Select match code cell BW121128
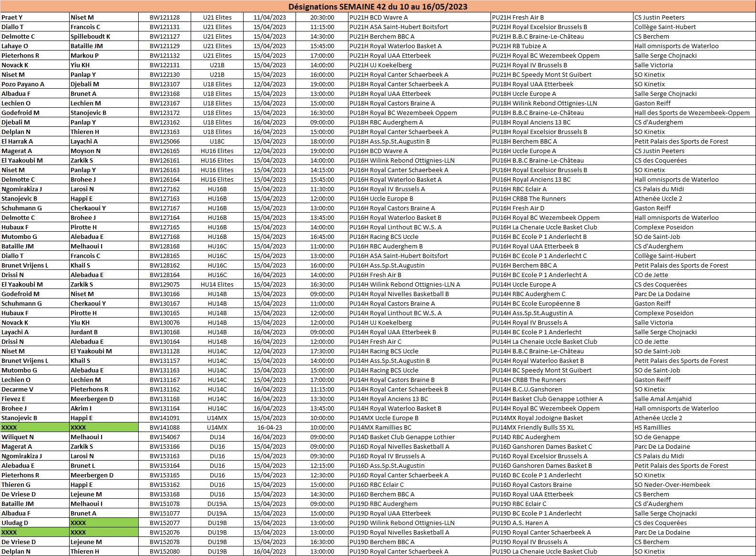Viewport: 756px width, 556px height. [164, 18]
